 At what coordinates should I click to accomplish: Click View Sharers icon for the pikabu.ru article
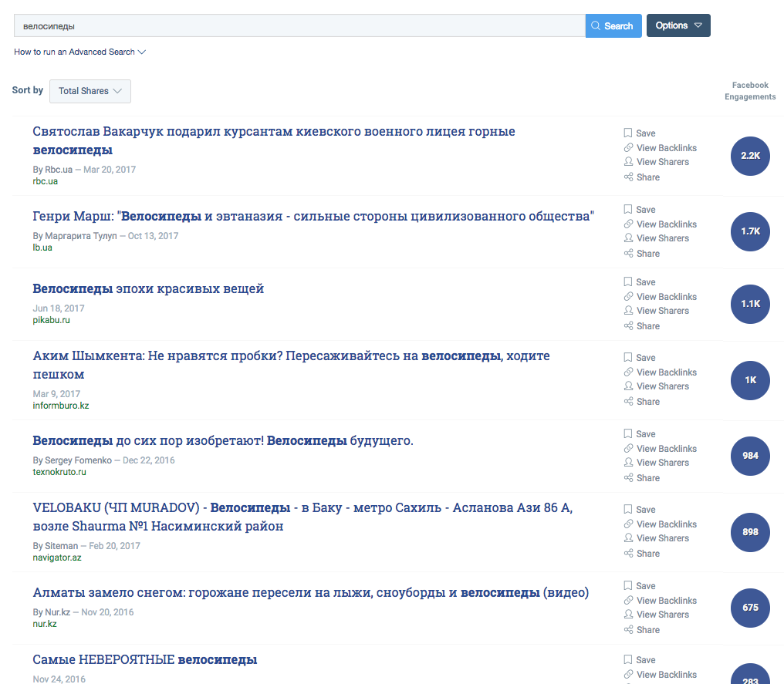pyautogui.click(x=628, y=310)
